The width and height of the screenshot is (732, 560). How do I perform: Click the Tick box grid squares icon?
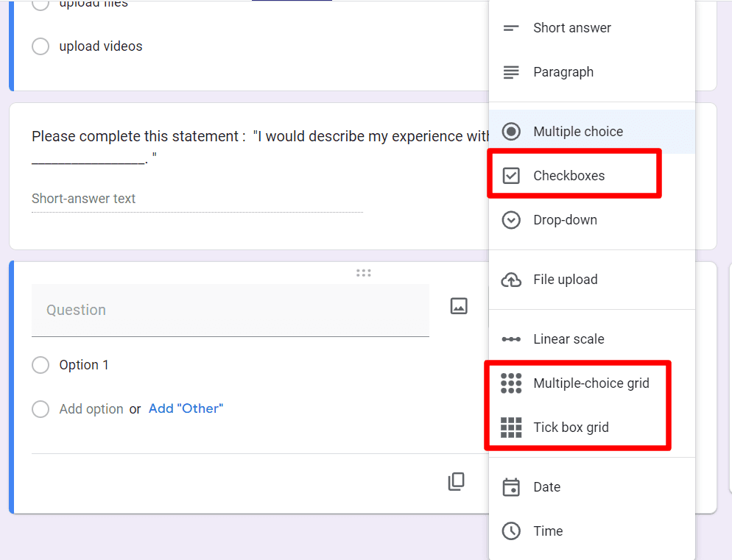pyautogui.click(x=511, y=428)
